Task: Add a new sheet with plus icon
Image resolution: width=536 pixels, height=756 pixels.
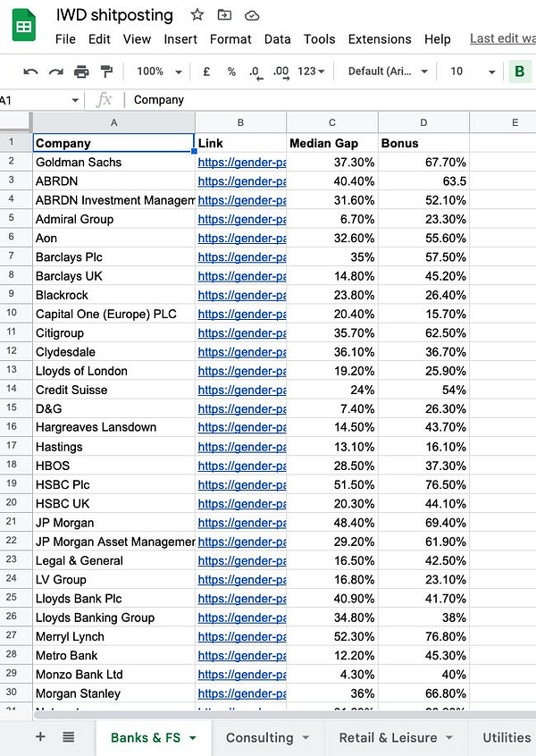Action: 40,736
